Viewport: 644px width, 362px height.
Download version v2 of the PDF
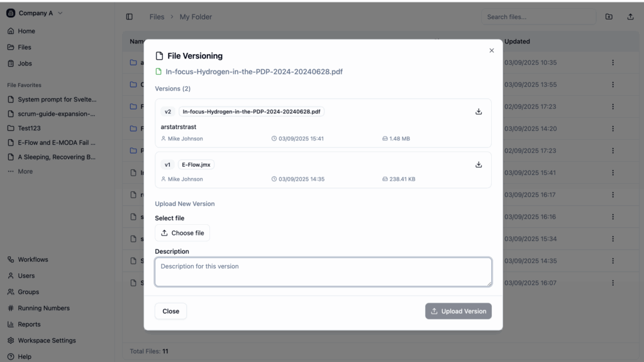tap(479, 111)
